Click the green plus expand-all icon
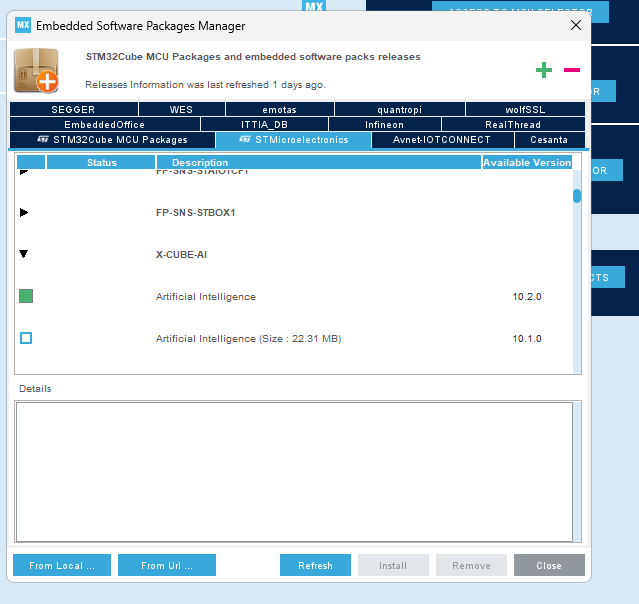639x604 pixels. (x=544, y=70)
